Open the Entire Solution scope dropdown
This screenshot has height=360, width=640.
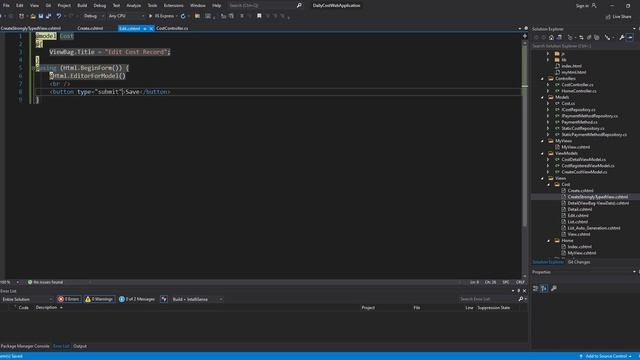(27, 299)
